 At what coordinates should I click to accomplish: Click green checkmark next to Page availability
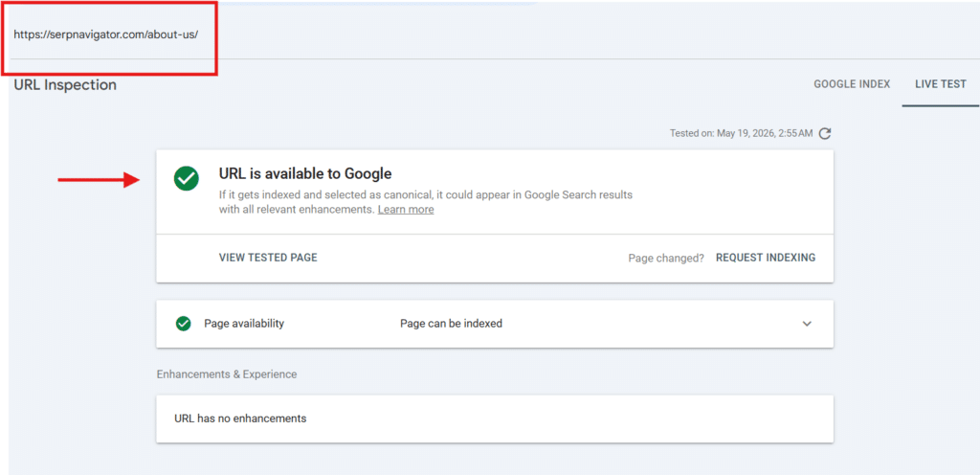point(183,324)
